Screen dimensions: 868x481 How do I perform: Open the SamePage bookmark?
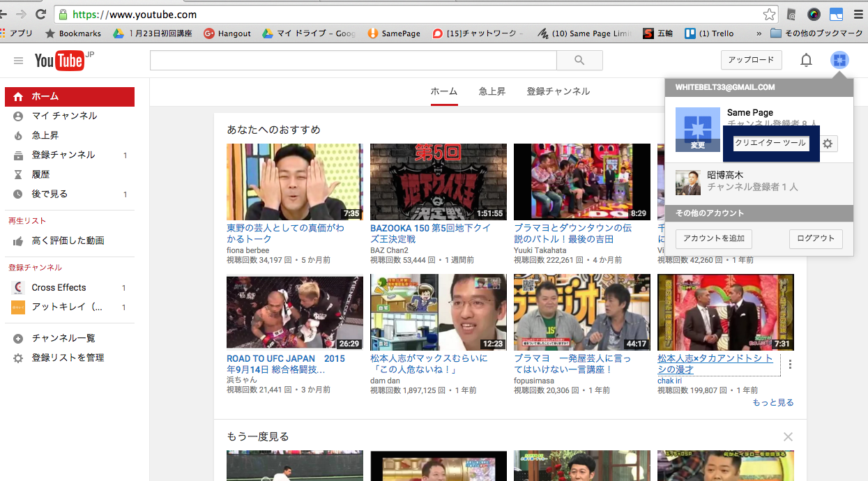394,33
